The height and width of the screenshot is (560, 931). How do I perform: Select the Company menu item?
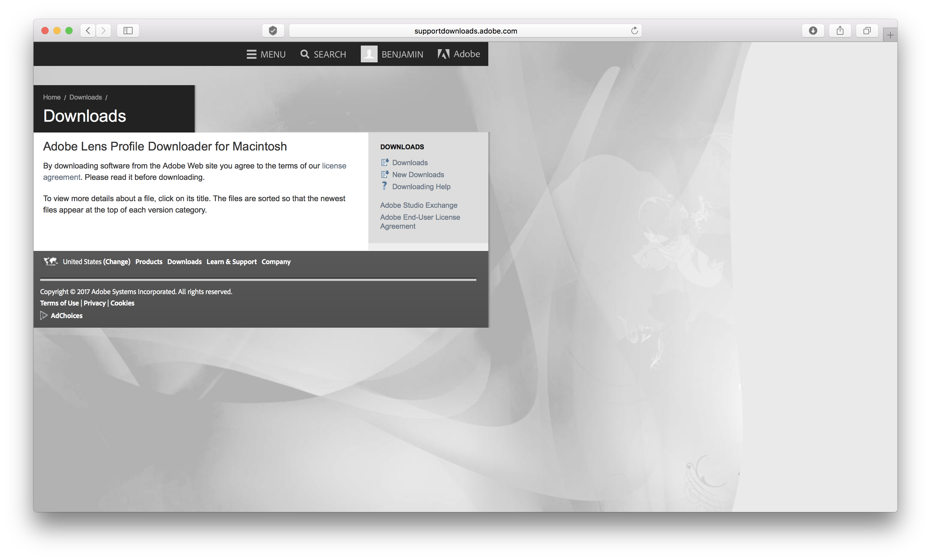(x=276, y=261)
